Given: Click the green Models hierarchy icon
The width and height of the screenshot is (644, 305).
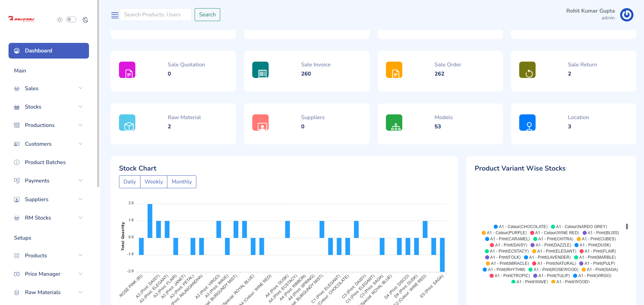Looking at the screenshot, I should point(394,123).
